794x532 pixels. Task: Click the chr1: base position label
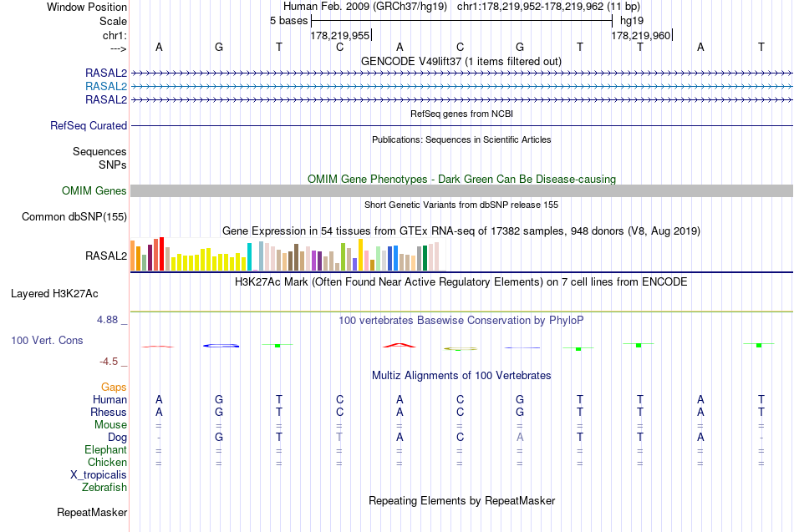tap(115, 35)
